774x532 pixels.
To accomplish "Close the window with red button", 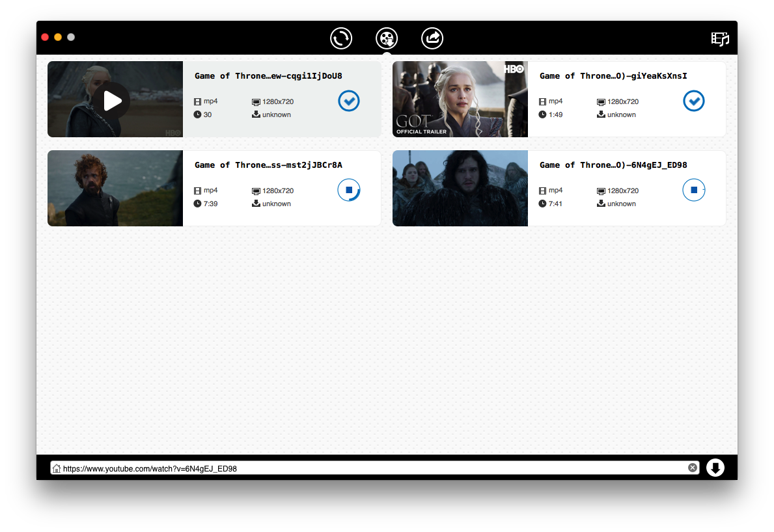I will (x=45, y=37).
